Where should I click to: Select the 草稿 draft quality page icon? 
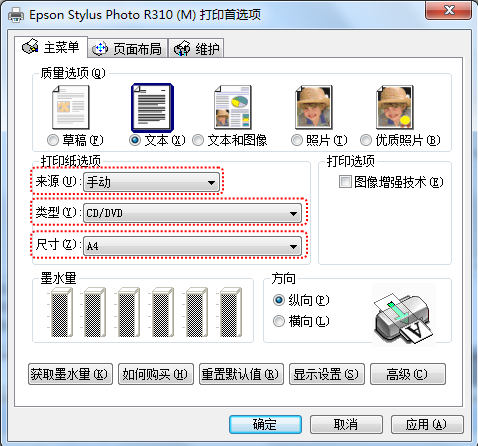pos(71,107)
